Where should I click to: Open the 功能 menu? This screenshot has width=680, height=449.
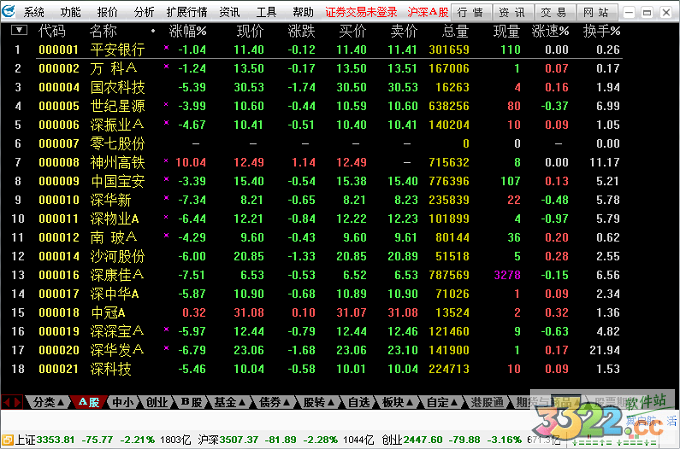point(70,12)
